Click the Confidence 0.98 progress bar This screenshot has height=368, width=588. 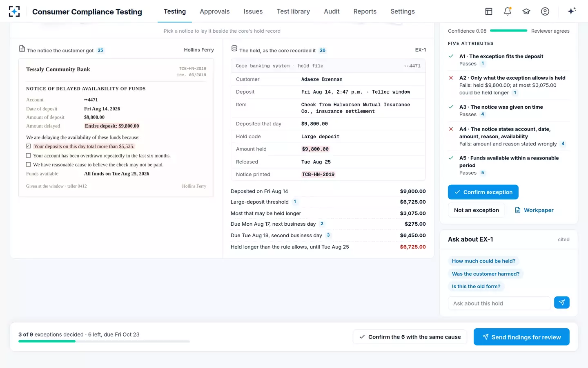click(509, 31)
